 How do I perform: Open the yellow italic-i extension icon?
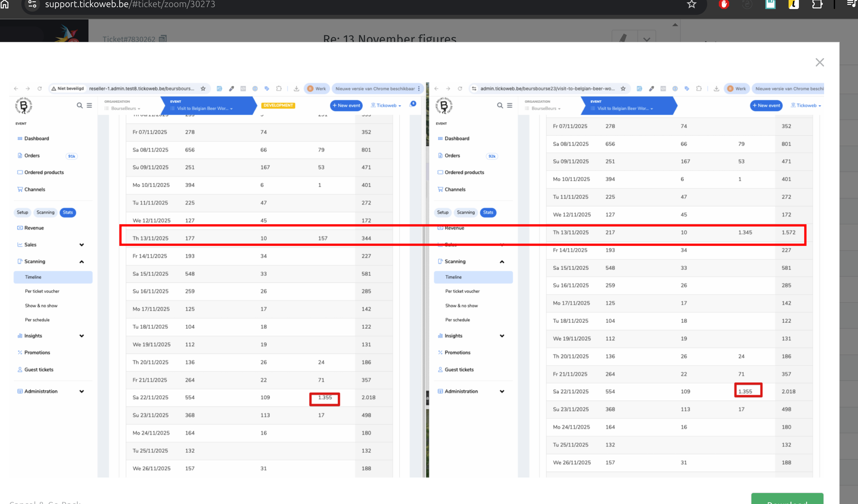point(793,4)
